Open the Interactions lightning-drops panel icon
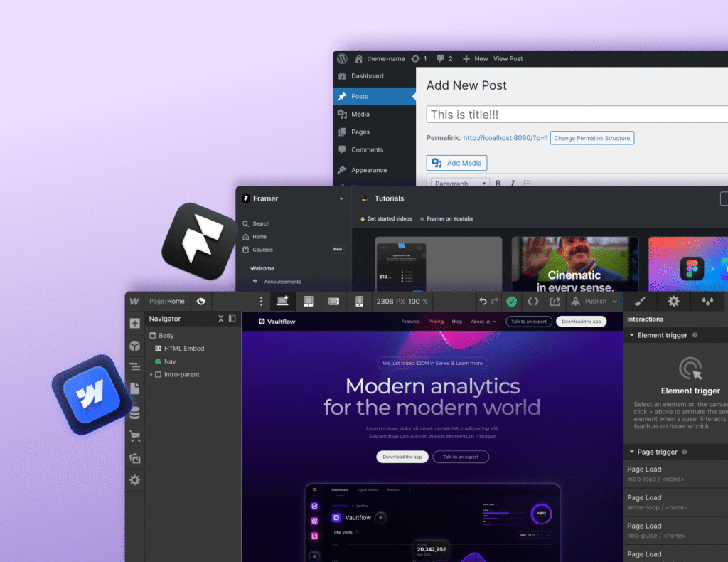 coord(707,302)
